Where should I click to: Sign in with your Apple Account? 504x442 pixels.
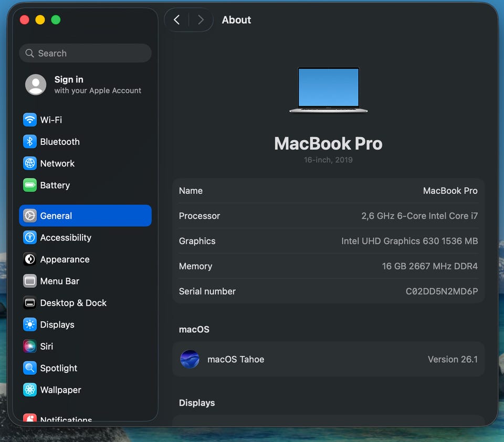(84, 85)
